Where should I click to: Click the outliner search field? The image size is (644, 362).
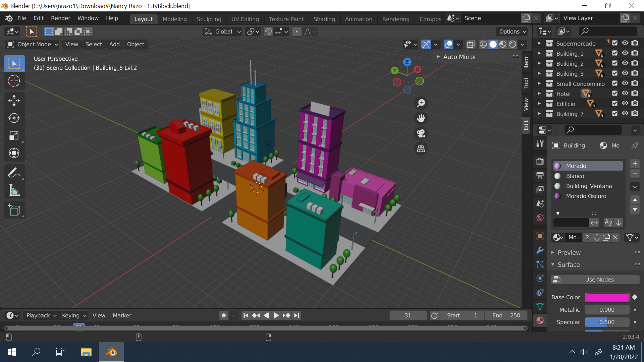pos(608,31)
